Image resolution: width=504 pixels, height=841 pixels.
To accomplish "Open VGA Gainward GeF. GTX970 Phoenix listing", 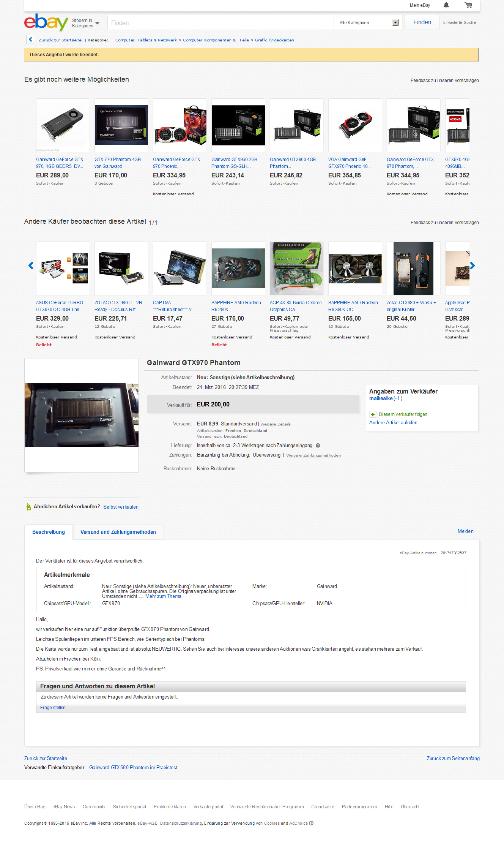I will (x=350, y=163).
